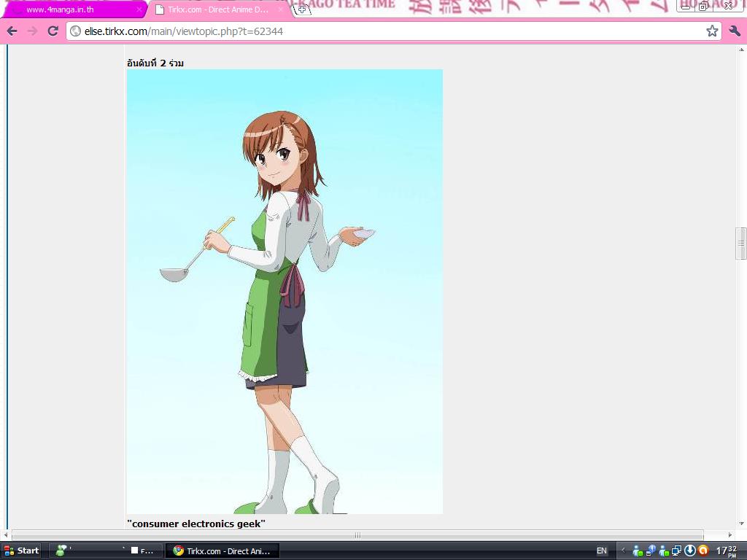Click the blue download arrow tray icon

(x=690, y=551)
